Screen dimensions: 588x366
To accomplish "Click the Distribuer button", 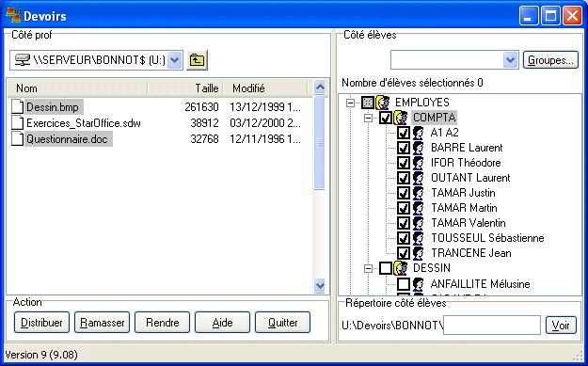I will [41, 323].
